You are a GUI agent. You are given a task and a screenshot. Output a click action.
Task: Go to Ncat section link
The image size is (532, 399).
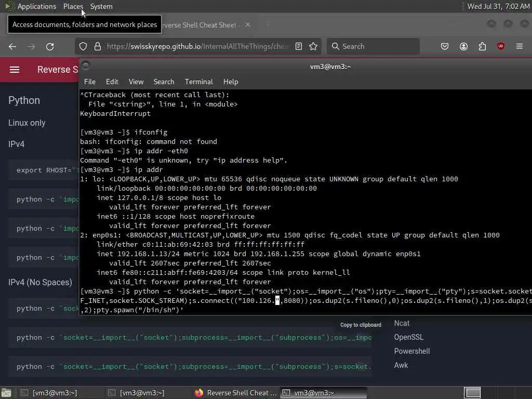pos(402,323)
